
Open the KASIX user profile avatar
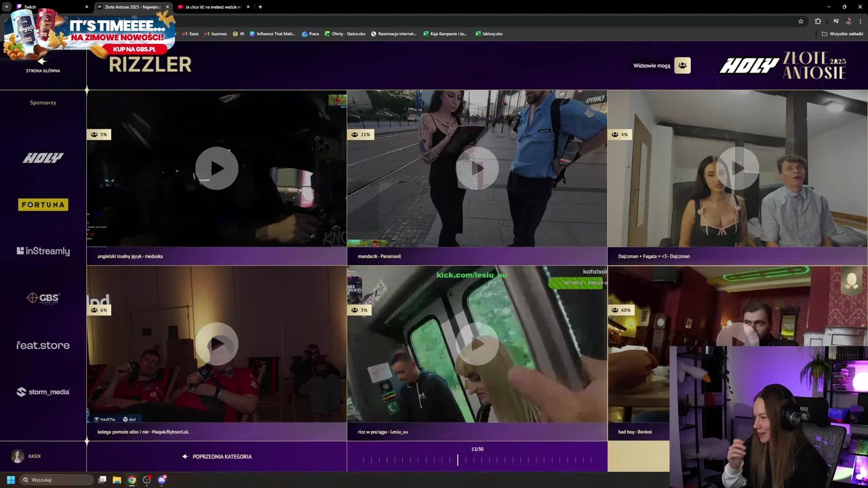point(18,456)
